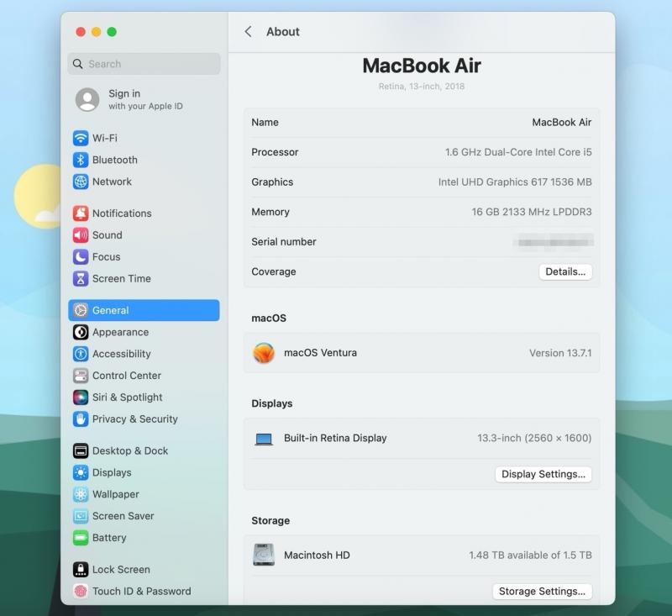The image size is (672, 616).
Task: Click the About page title
Action: pos(283,32)
